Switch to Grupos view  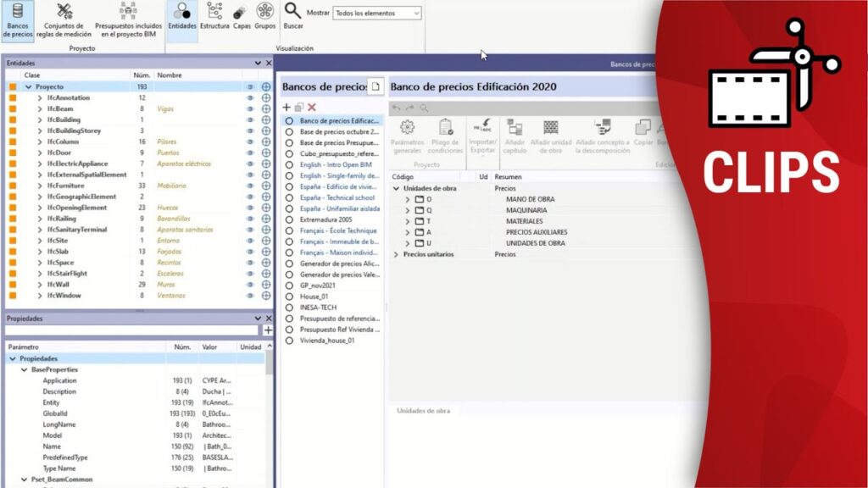point(265,17)
